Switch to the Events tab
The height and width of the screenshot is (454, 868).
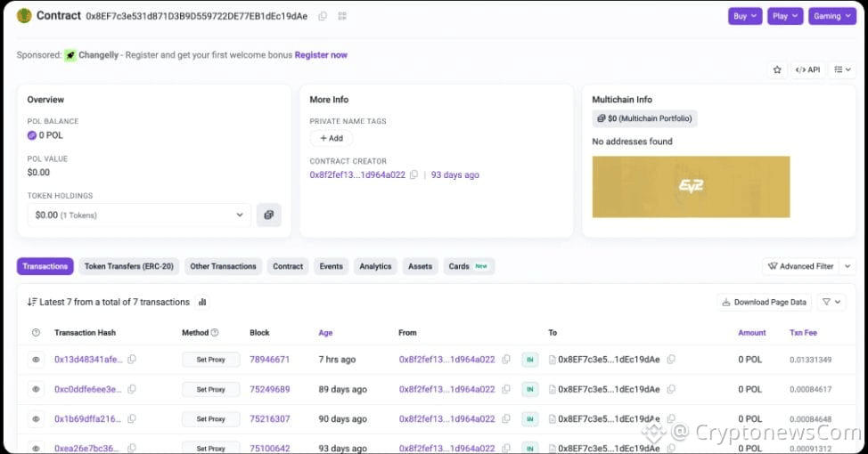click(x=331, y=266)
